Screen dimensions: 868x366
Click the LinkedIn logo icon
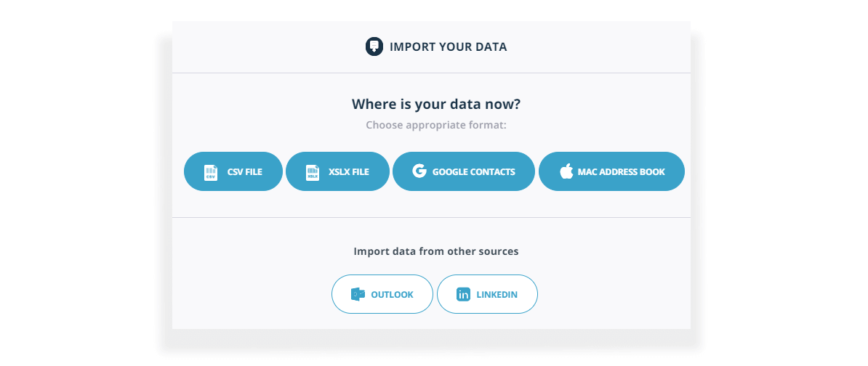[x=463, y=295]
